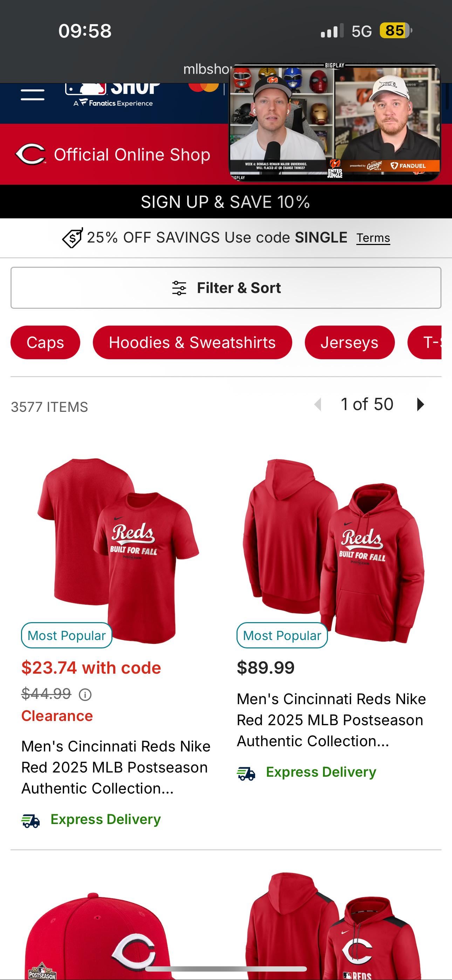Viewport: 452px width, 980px height.
Task: Open the Terms link for SINGLE code
Action: pyautogui.click(x=373, y=238)
